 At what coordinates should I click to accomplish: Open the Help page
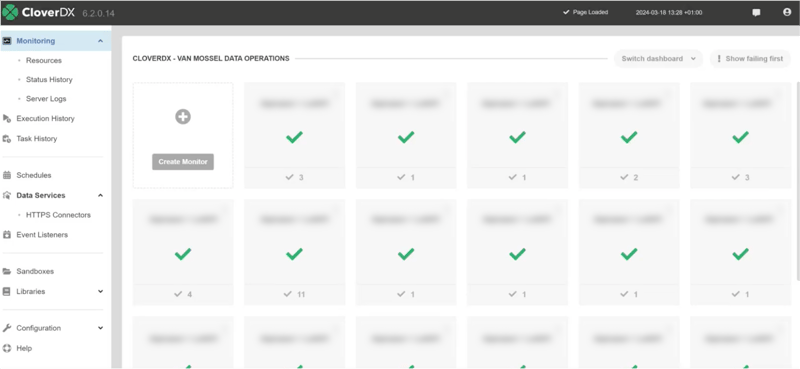pos(24,348)
